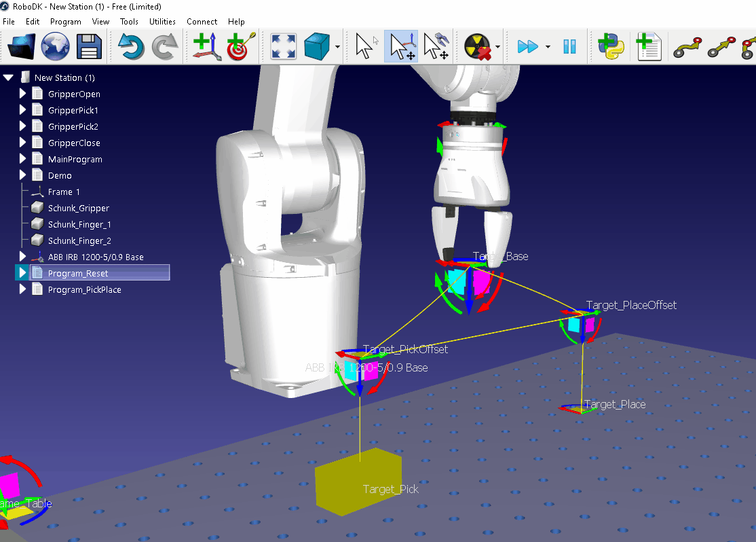Screen dimensions: 756x542
Task: Open the Edit menu
Action: tap(33, 22)
